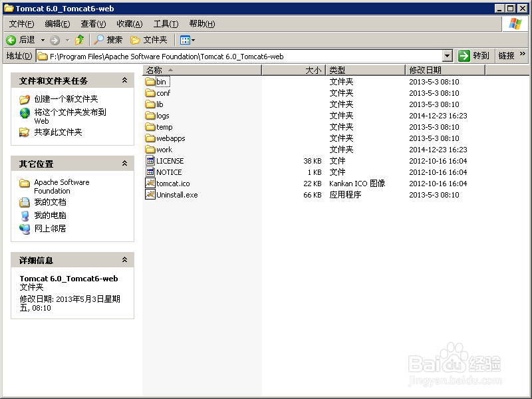
Task: Open the 文件(F) menu
Action: (21, 24)
